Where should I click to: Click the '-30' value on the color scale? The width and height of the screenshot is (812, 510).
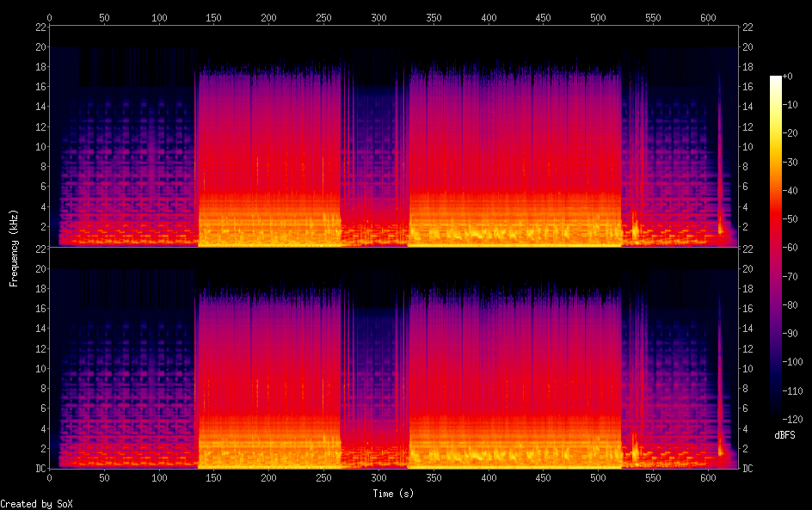790,162
